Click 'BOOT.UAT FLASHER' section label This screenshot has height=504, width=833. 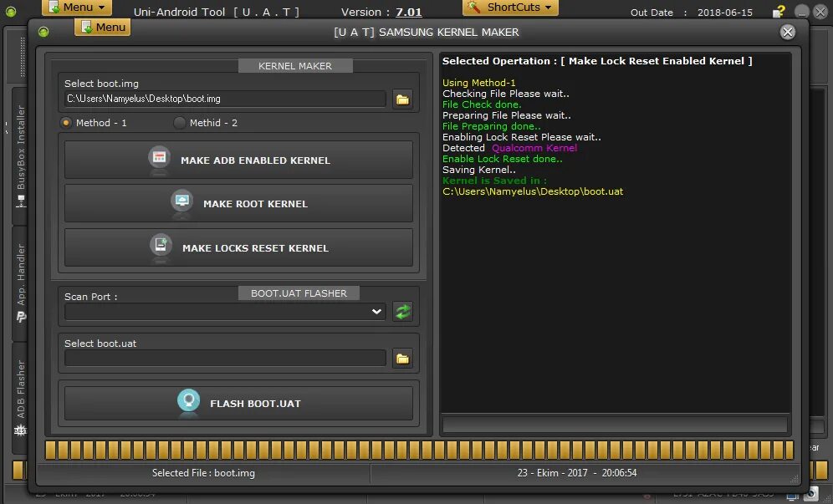(299, 293)
